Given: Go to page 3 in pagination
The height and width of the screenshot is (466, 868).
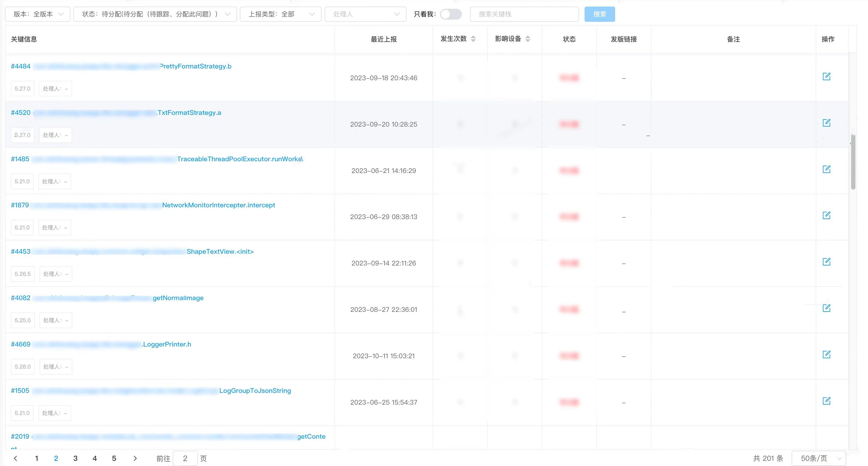Looking at the screenshot, I should (x=76, y=458).
